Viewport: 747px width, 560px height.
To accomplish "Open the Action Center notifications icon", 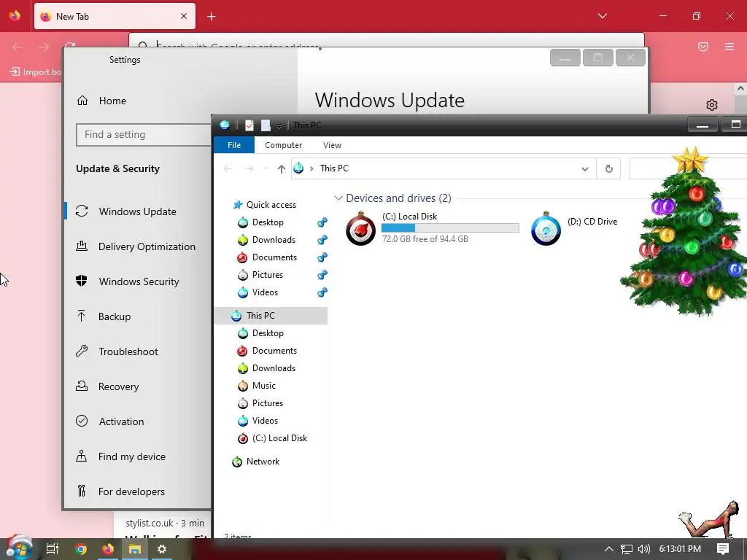I will pyautogui.click(x=723, y=549).
